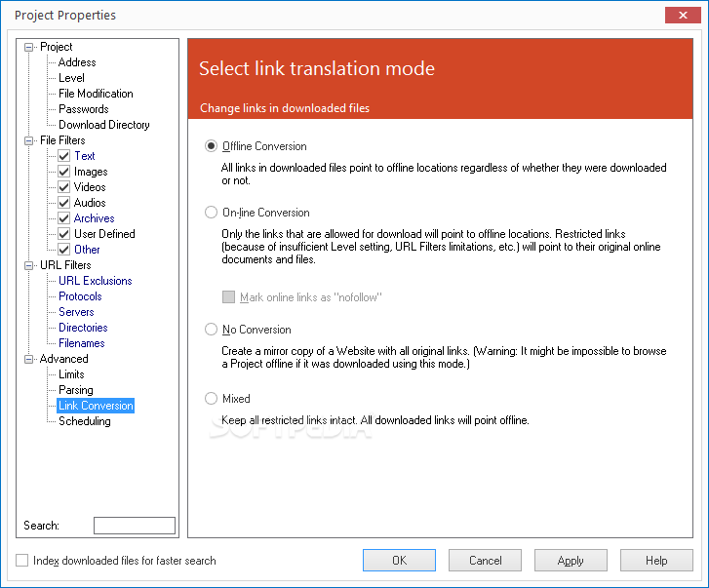Open the URL Exclusions page

(x=96, y=281)
